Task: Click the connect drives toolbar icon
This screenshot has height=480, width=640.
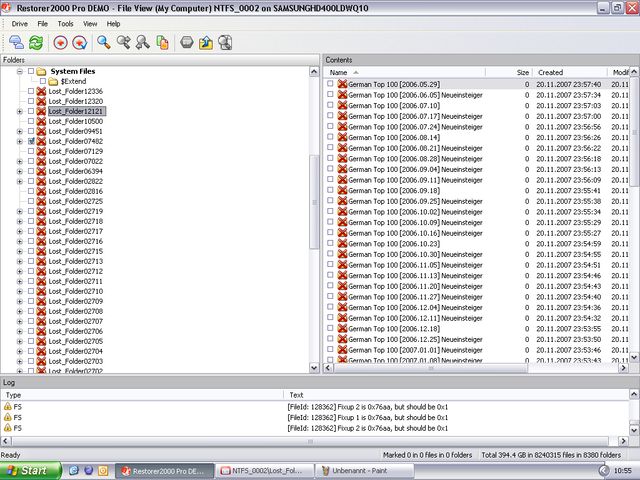Action: click(x=16, y=42)
